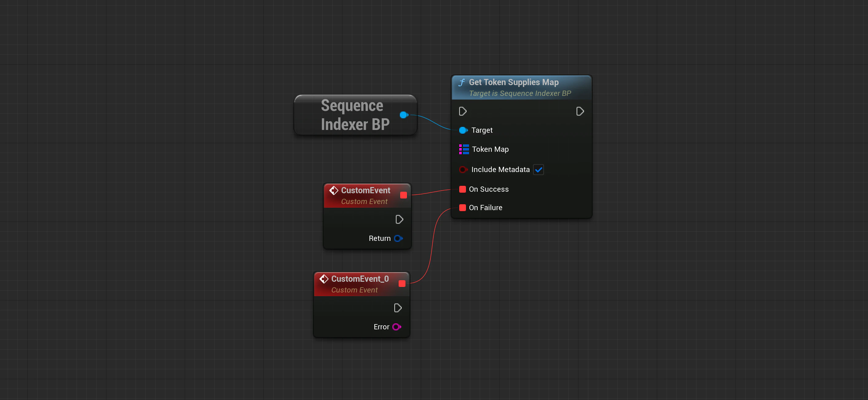Click the function icon on Get Token Supplies Map

pyautogui.click(x=462, y=83)
